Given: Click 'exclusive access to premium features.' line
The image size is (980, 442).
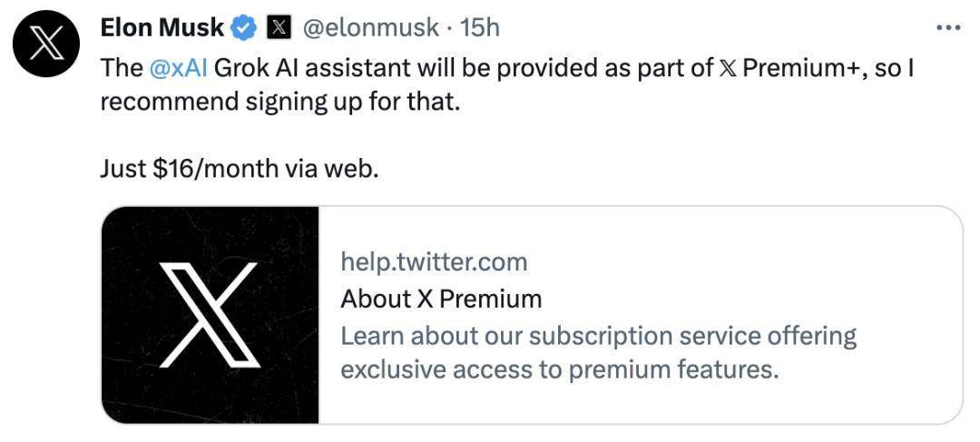Looking at the screenshot, I should coord(559,369).
